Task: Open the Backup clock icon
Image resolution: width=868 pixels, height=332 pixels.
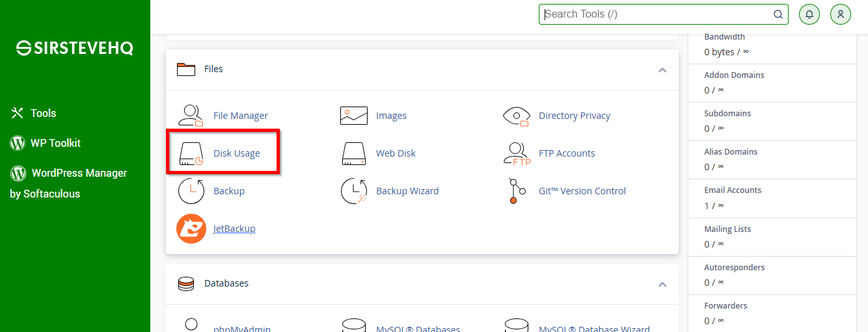Action: click(191, 191)
